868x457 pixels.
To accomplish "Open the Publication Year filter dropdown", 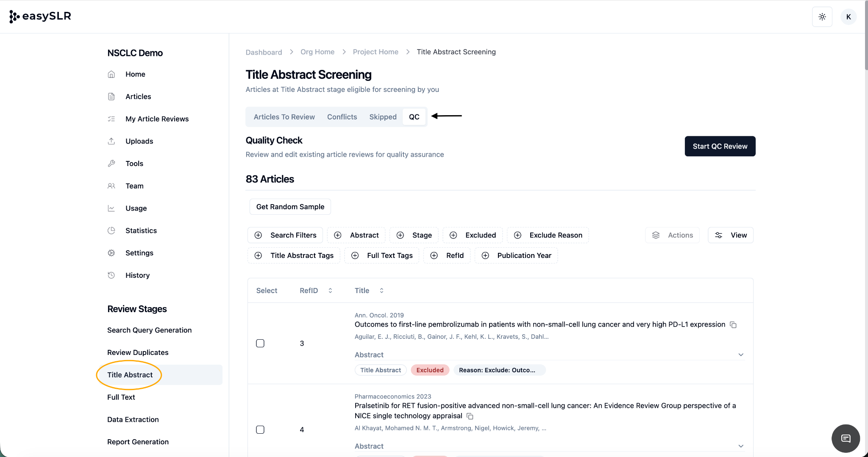I will click(516, 255).
